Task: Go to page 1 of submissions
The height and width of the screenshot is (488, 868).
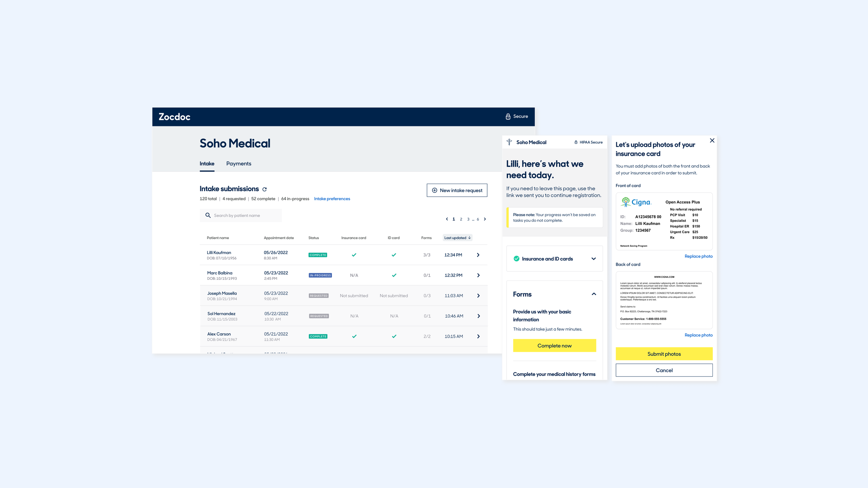Action: (454, 219)
